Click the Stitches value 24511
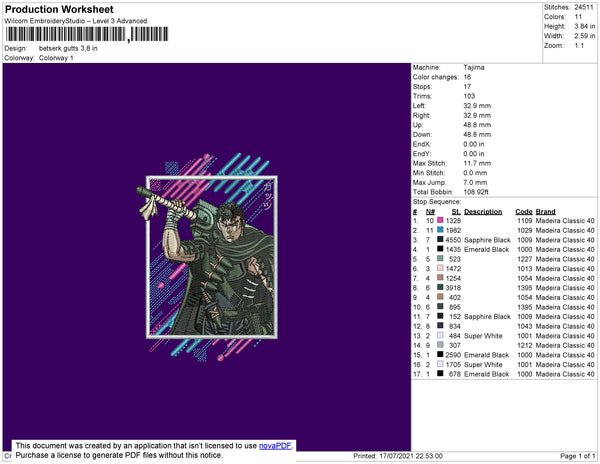The width and height of the screenshot is (600, 464). [584, 7]
